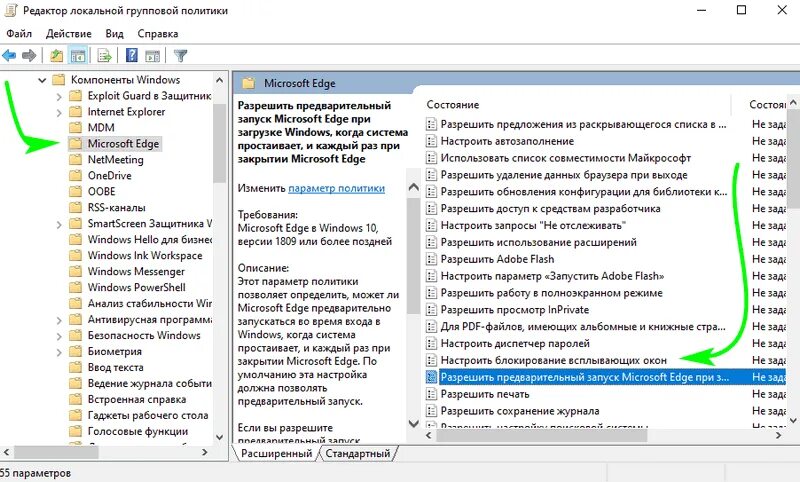Image resolution: width=800 pixels, height=482 pixels.
Task: Open the 'Файл' menu
Action: 19,34
